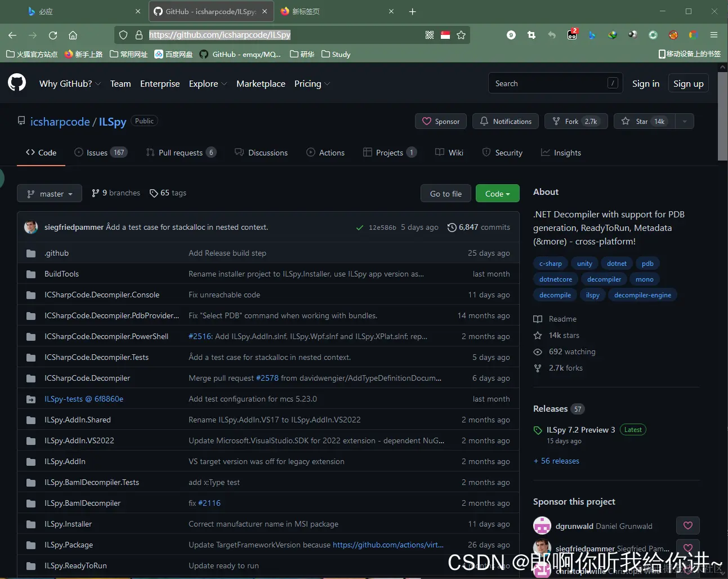This screenshot has width=728, height=579.
Task: Click the release tag icon beside ILSpy 7.2
Action: coord(538,430)
